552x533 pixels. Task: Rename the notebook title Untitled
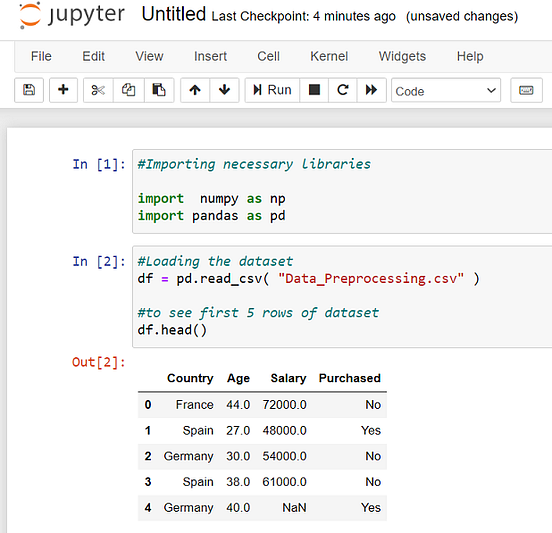174,14
